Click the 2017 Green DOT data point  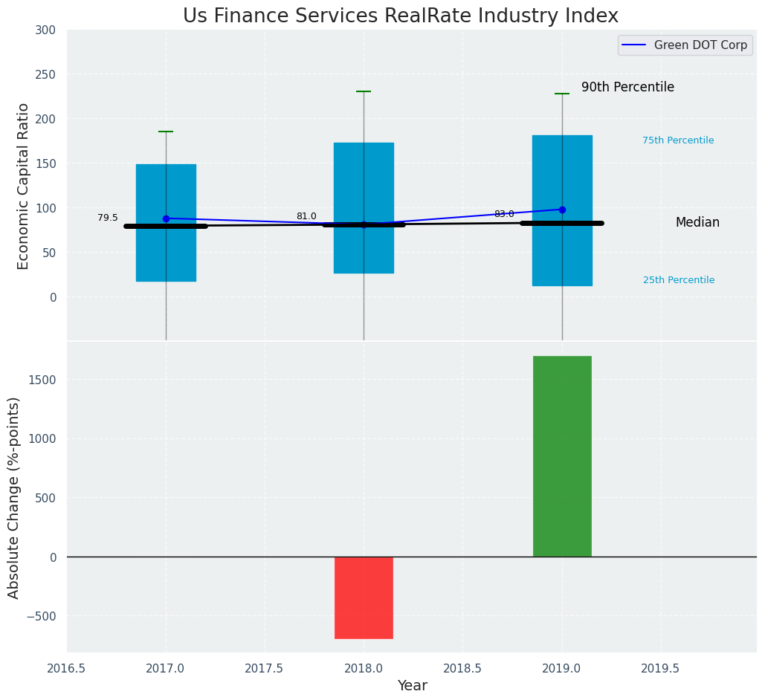(x=166, y=218)
